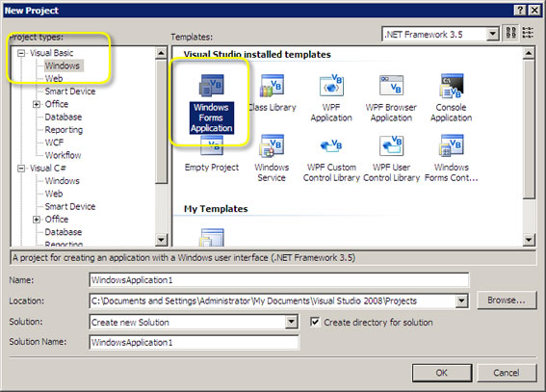This screenshot has height=392, width=546.
Task: Toggle Create directory for solution checkbox
Action: click(315, 322)
